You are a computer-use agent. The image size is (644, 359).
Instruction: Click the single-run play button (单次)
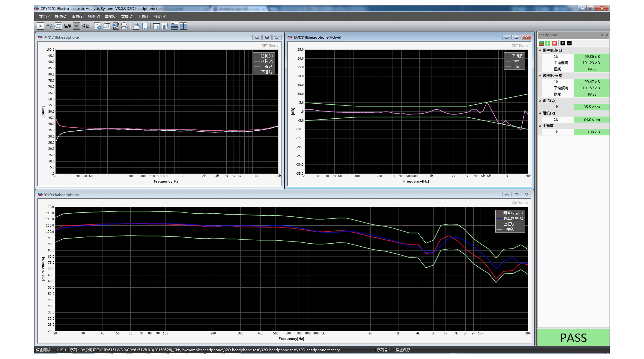tap(40, 26)
